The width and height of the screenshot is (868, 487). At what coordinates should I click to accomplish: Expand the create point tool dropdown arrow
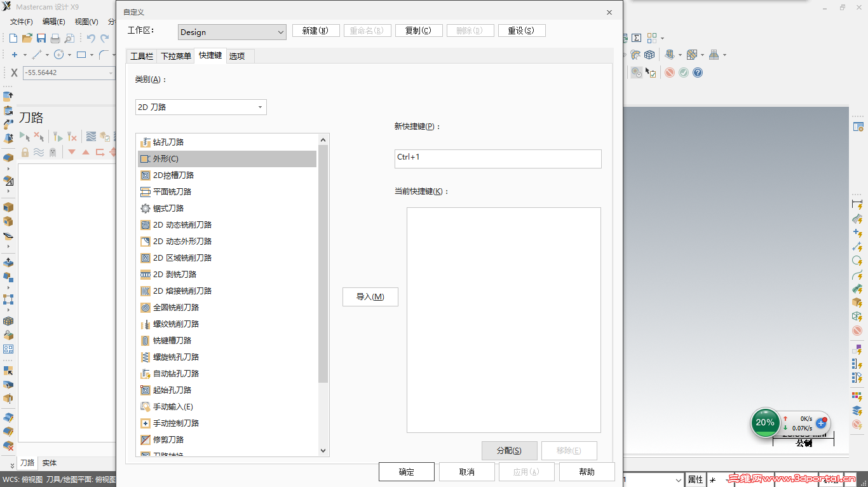25,55
